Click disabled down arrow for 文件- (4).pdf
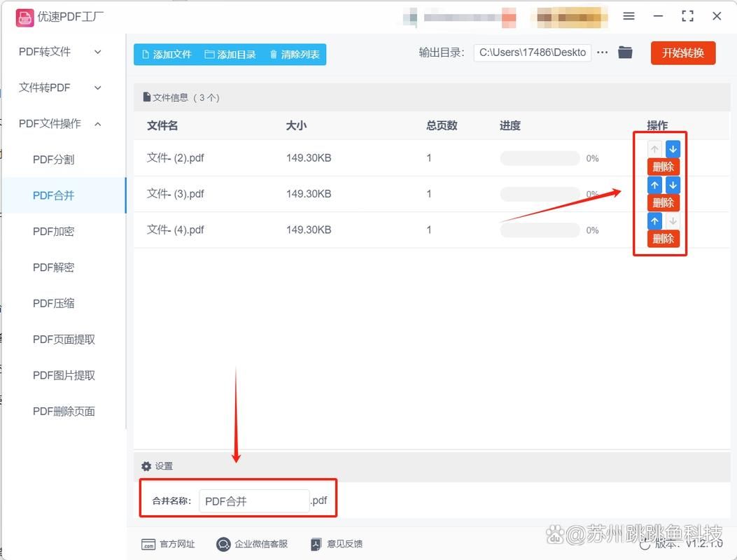Image resolution: width=737 pixels, height=560 pixels. click(673, 221)
